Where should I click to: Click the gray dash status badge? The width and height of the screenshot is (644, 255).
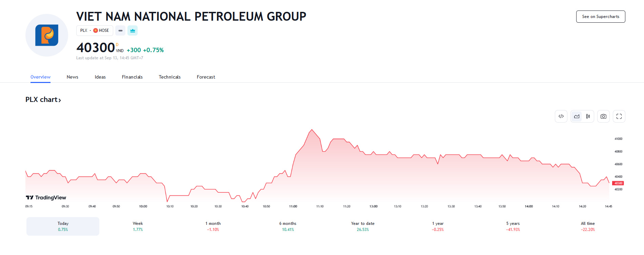click(120, 30)
